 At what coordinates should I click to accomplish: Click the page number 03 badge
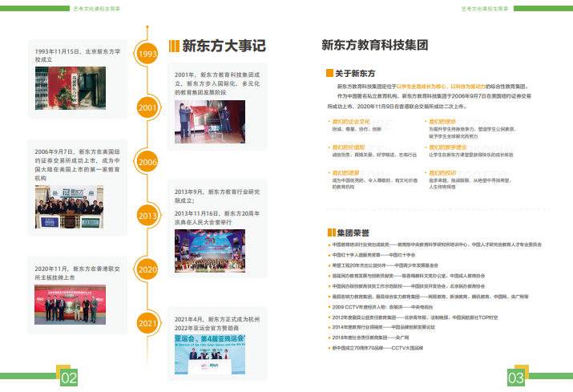(x=515, y=378)
